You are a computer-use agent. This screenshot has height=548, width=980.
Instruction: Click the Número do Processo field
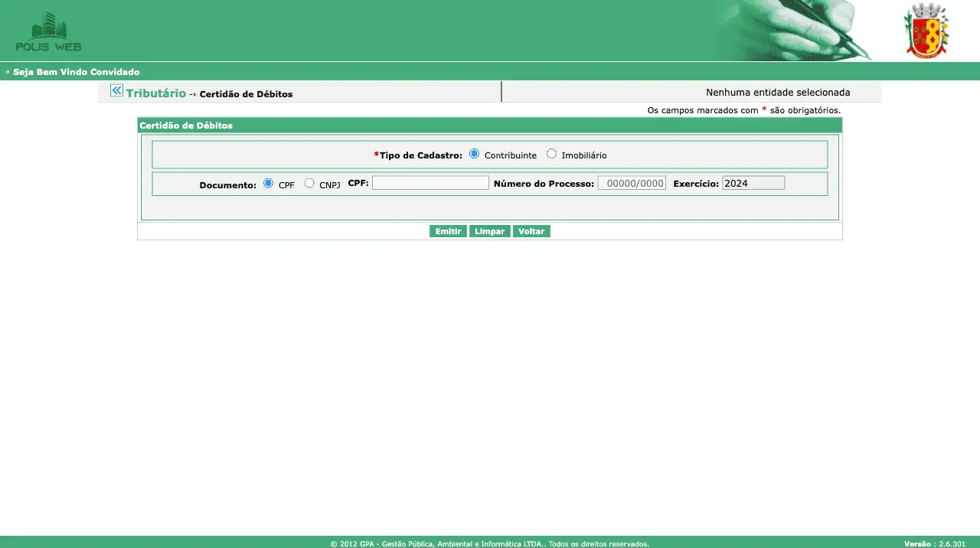point(632,184)
